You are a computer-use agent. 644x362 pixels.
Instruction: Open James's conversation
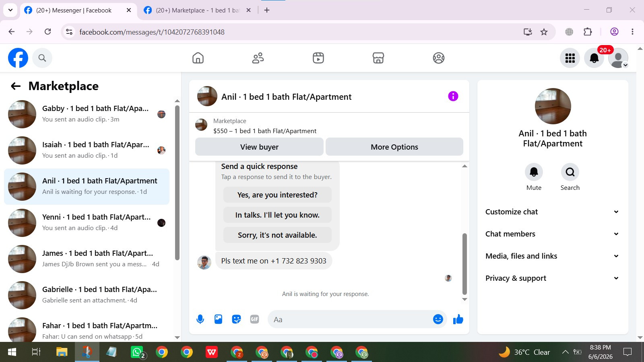[87, 259]
